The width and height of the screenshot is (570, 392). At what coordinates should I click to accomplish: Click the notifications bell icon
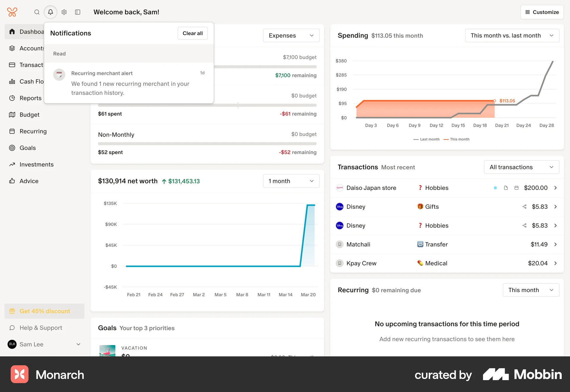[50, 12]
